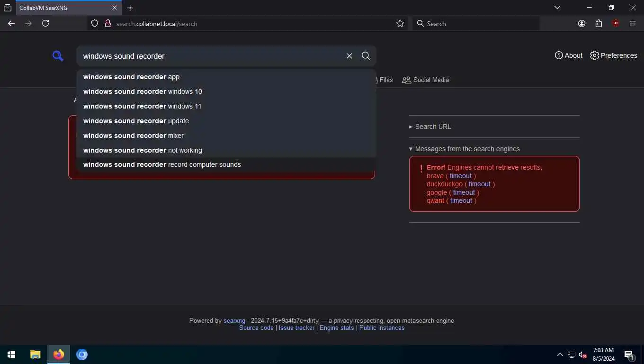This screenshot has height=364, width=644.
Task: Choose suggestion 'windows sound recorder update'
Action: click(x=226, y=121)
